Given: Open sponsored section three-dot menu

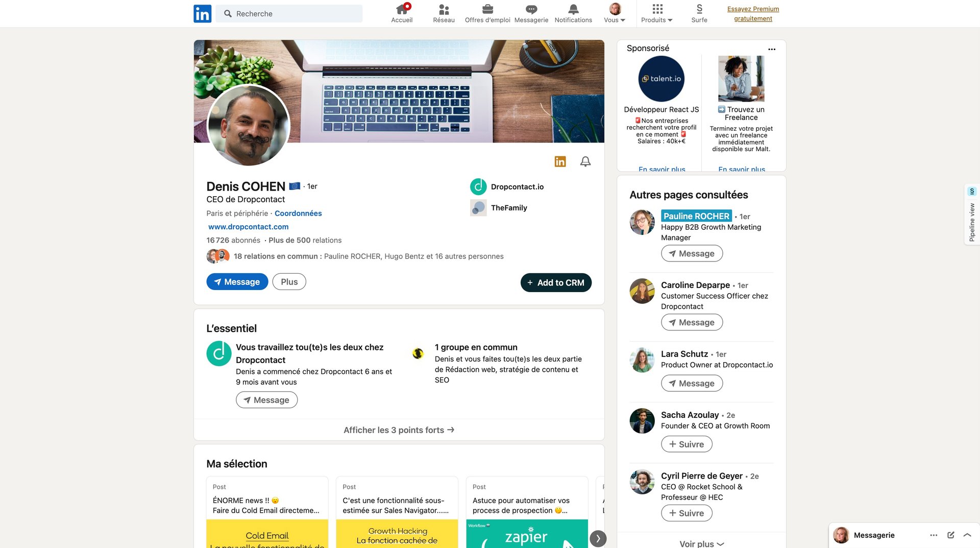Looking at the screenshot, I should tap(772, 49).
